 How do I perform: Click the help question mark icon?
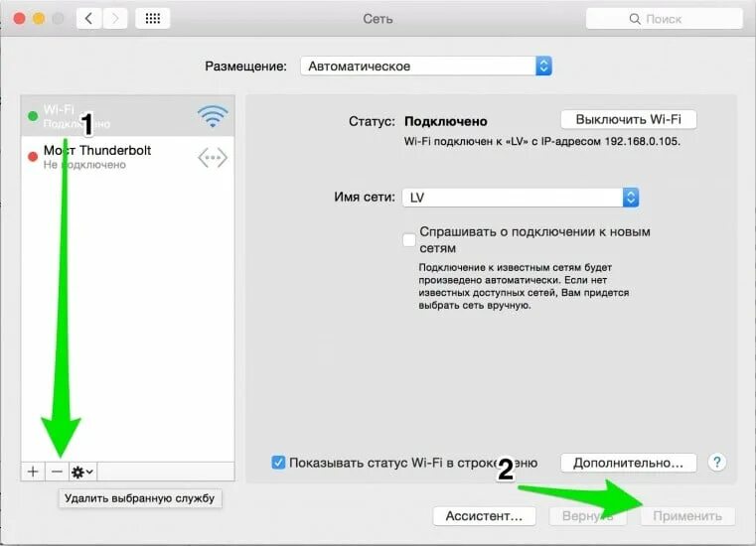[x=717, y=463]
